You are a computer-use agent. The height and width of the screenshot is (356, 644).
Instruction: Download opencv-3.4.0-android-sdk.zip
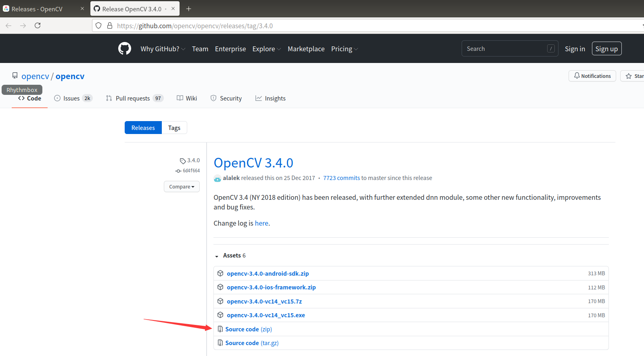[x=268, y=273]
